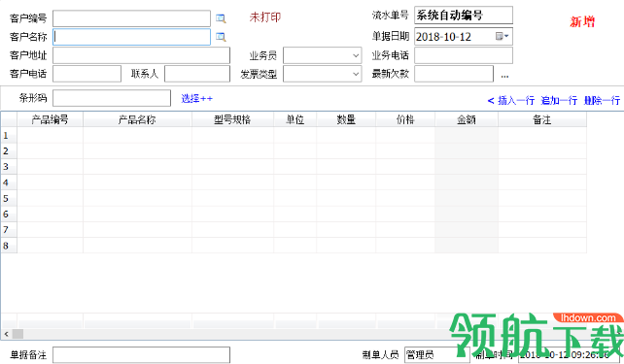Click 删除一行 link
This screenshot has height=364, width=624.
(x=602, y=101)
